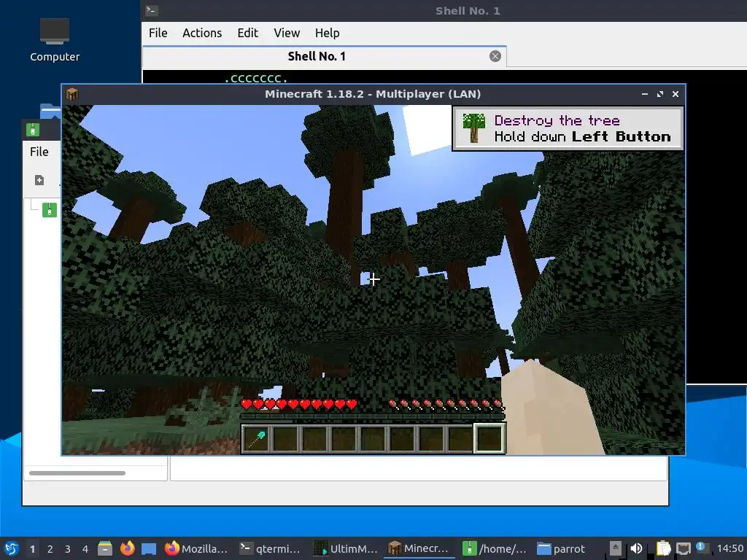
Task: Click the desktop folder icon behind Minecraft
Action: coord(50,112)
